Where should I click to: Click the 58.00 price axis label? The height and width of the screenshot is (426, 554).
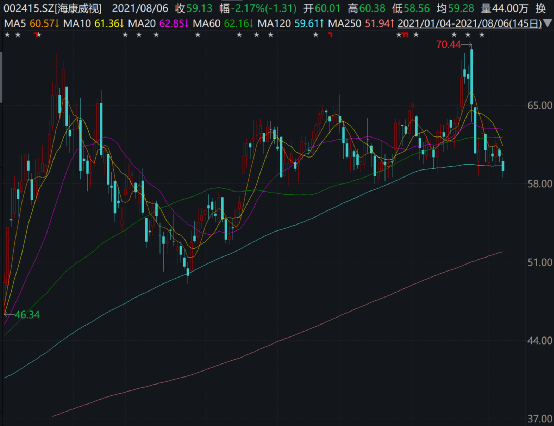point(539,184)
